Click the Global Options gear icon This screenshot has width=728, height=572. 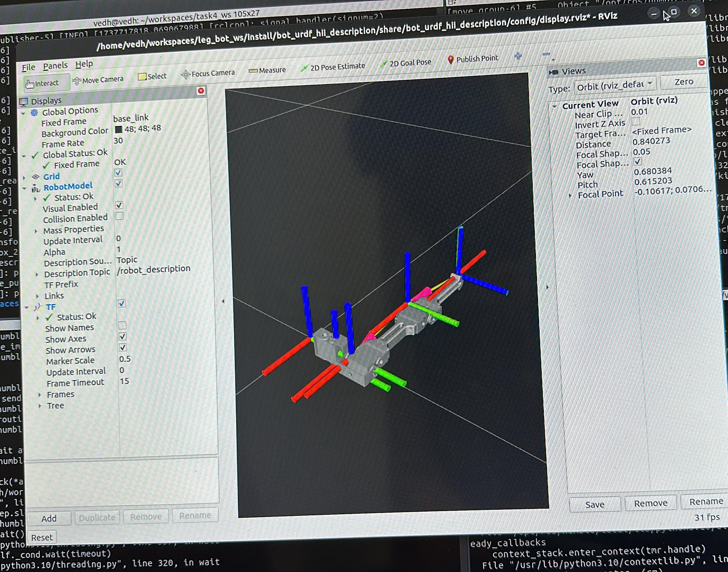(x=34, y=113)
